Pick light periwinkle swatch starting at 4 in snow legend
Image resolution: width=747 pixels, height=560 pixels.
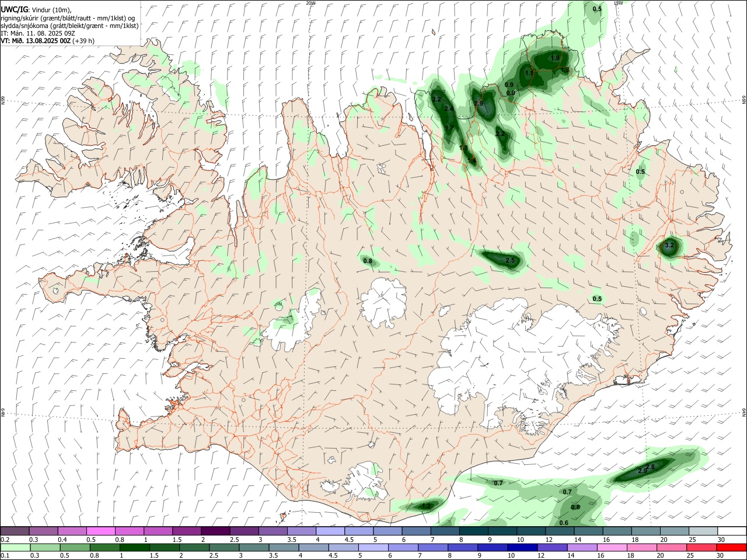[330, 531]
